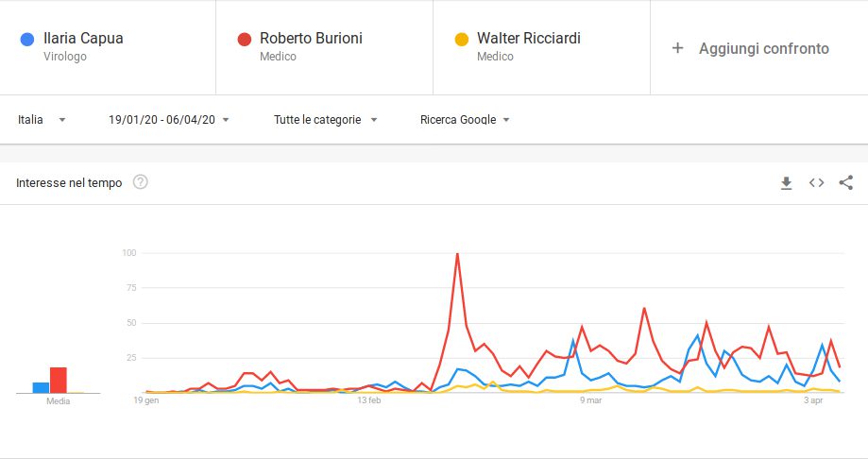The width and height of the screenshot is (868, 459).
Task: Click the 13 feb date marker on axis
Action: click(368, 401)
